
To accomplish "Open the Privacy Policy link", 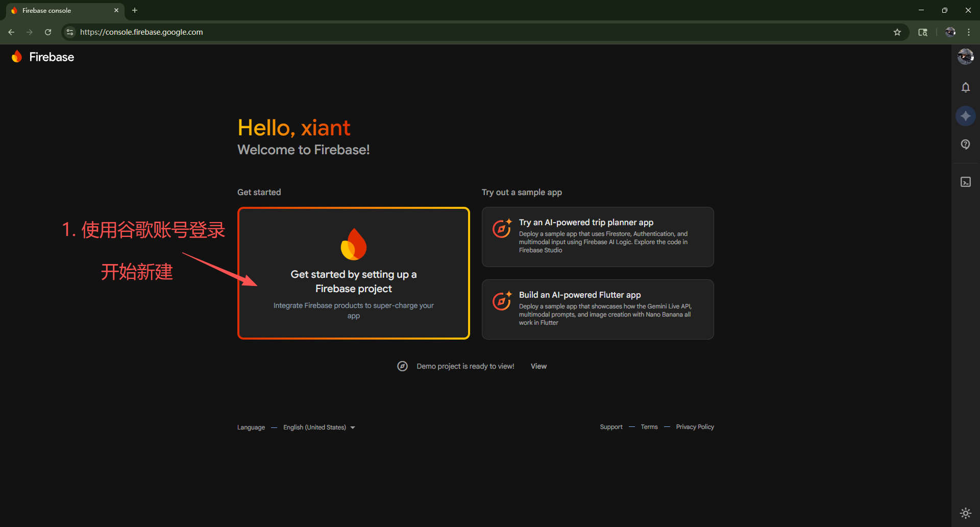I will click(x=695, y=427).
